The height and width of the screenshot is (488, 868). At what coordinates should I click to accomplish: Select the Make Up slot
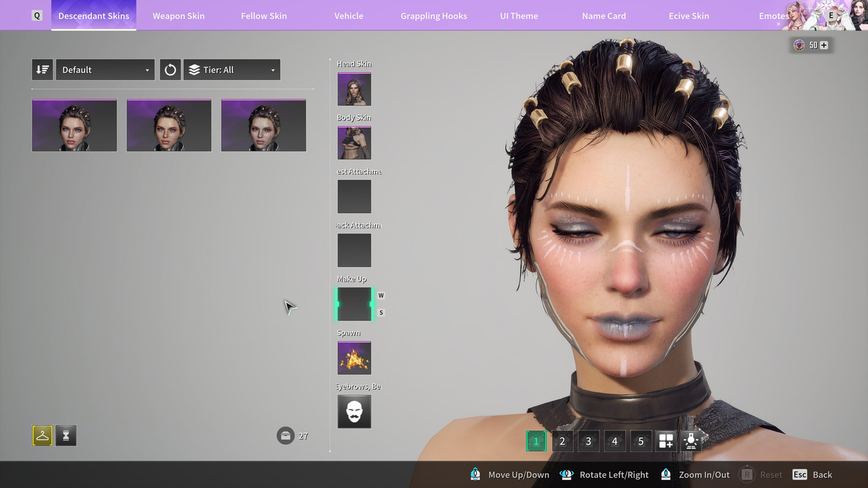click(354, 304)
